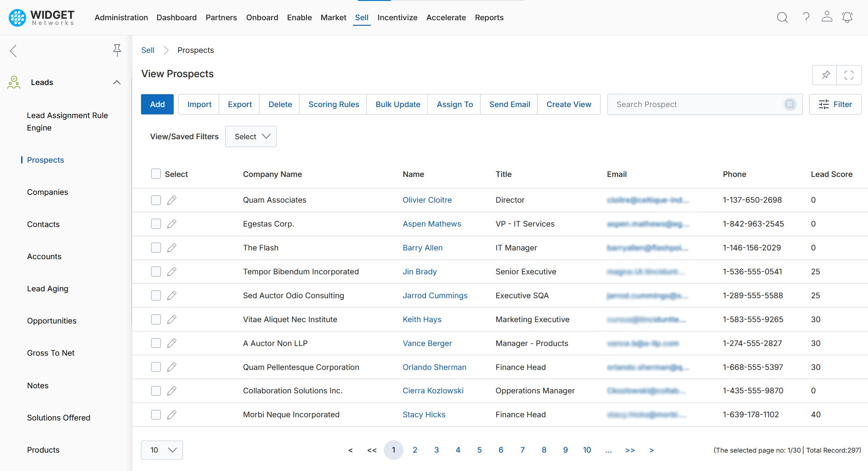Screen dimensions: 868x471
Task: Select Morbi Neque Incorporated checkbox
Action: pyautogui.click(x=156, y=414)
